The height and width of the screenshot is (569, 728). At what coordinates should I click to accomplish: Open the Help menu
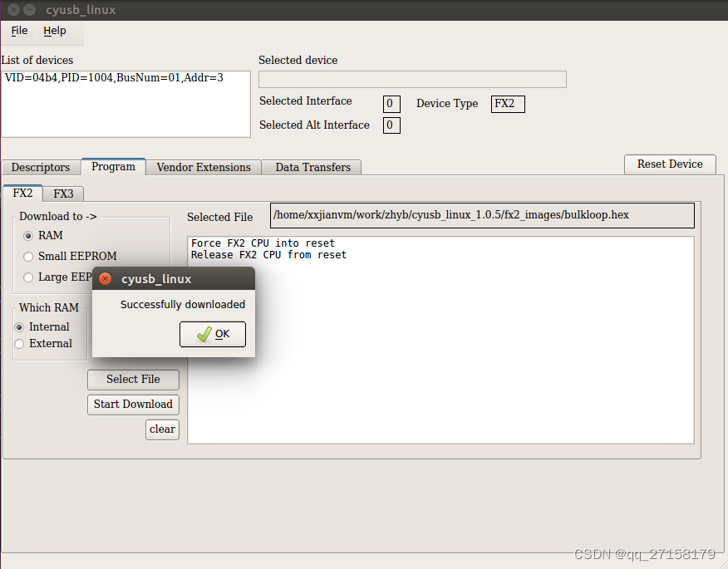55,31
